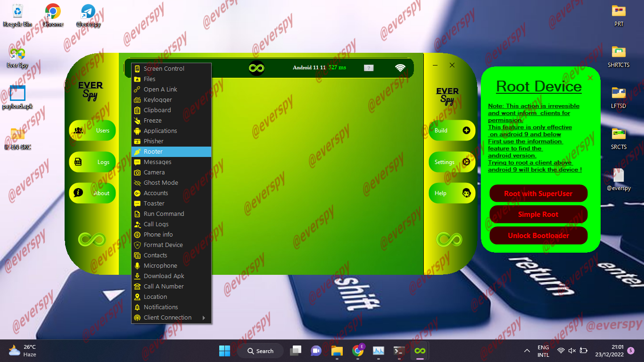Image resolution: width=644 pixels, height=362 pixels.
Task: Click the Format Device shield icon
Action: coord(137,245)
